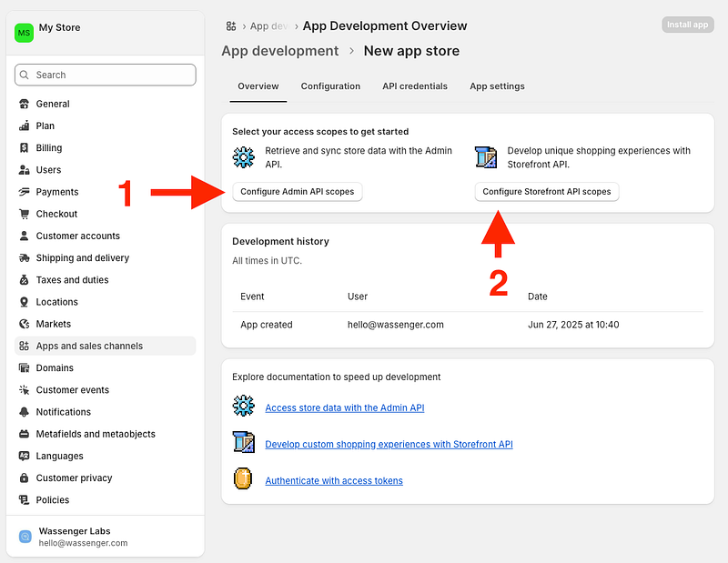Click the breadcrumb apps icon at top
Screen dimensions: 728x563
231,26
